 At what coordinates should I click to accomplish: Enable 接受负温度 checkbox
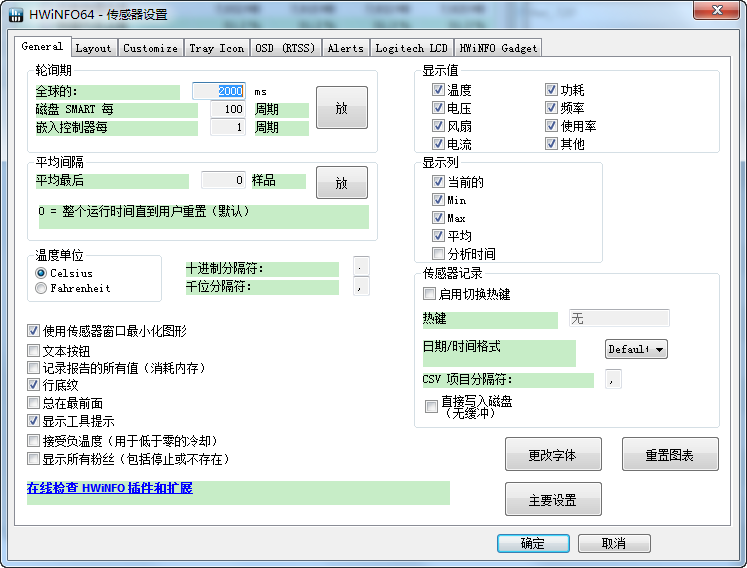click(33, 441)
